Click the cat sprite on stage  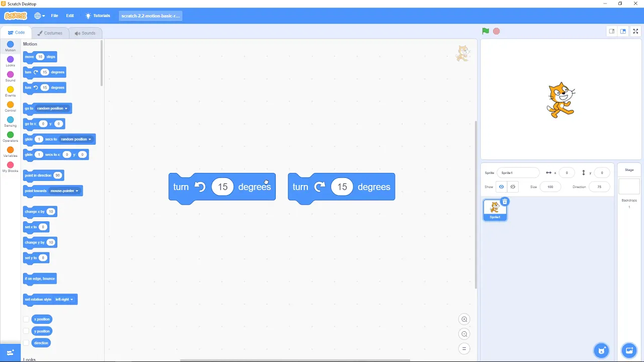pos(561,101)
